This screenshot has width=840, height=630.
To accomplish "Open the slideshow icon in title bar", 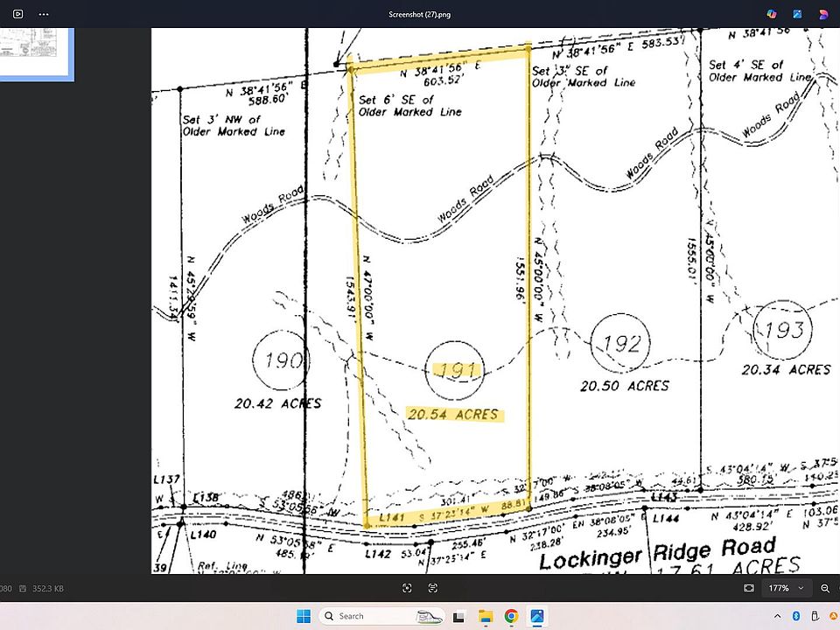I will [x=17, y=14].
